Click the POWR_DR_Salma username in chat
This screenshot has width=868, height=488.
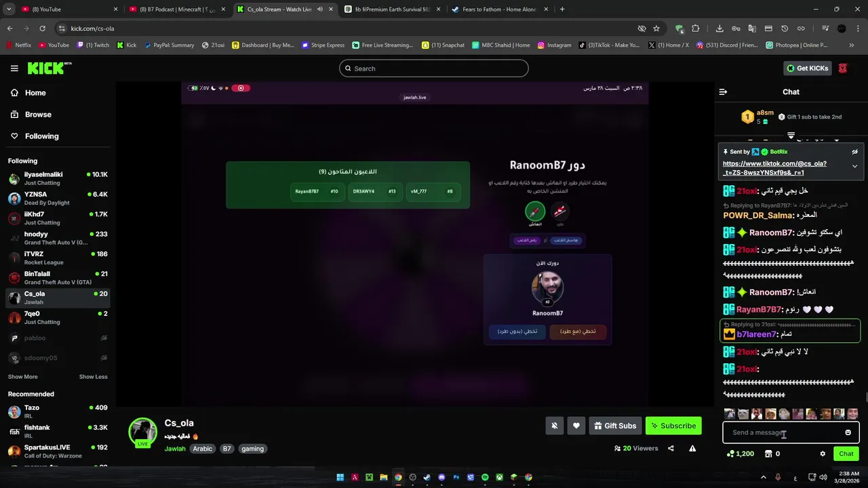coord(757,216)
